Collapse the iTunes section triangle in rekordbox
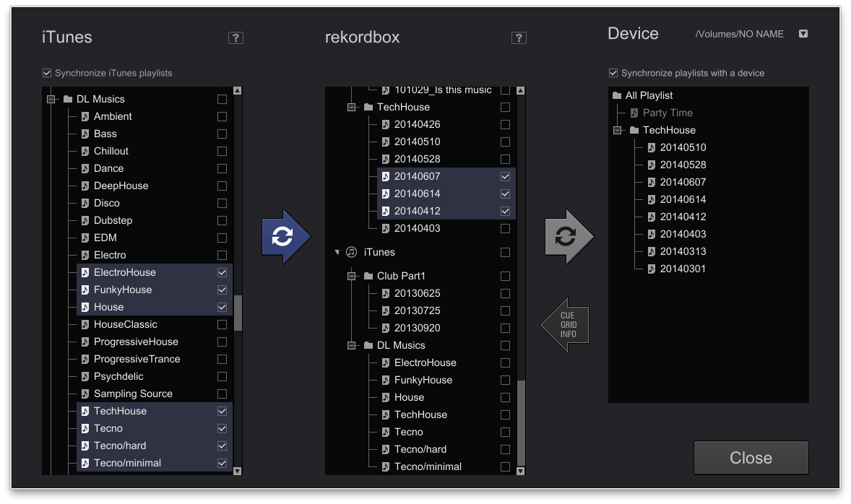Image resolution: width=851 pixels, height=504 pixels. 337,252
